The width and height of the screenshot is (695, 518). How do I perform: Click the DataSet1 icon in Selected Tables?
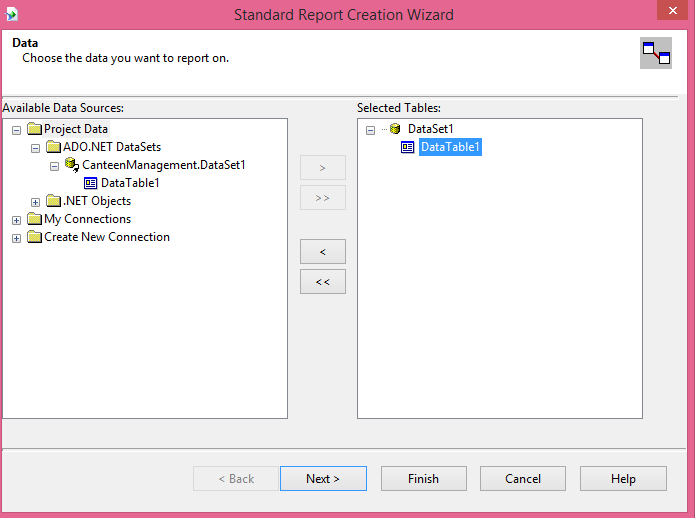(396, 129)
